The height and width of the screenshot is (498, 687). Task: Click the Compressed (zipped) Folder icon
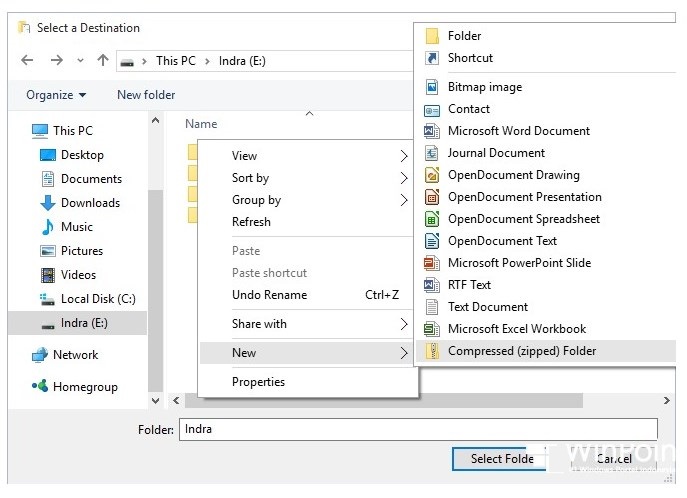tap(432, 351)
